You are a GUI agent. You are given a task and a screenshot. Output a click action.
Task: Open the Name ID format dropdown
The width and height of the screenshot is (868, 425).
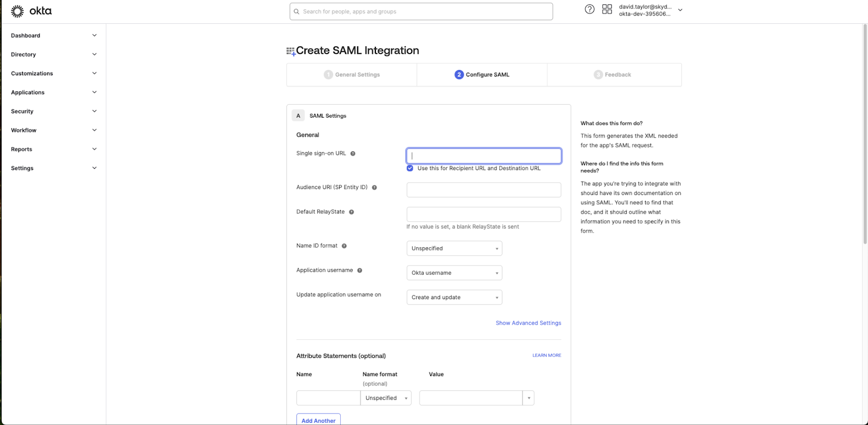click(x=454, y=248)
